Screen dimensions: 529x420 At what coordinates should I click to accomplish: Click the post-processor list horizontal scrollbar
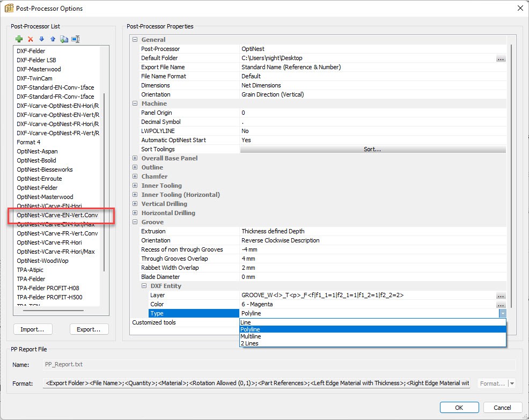click(x=53, y=311)
